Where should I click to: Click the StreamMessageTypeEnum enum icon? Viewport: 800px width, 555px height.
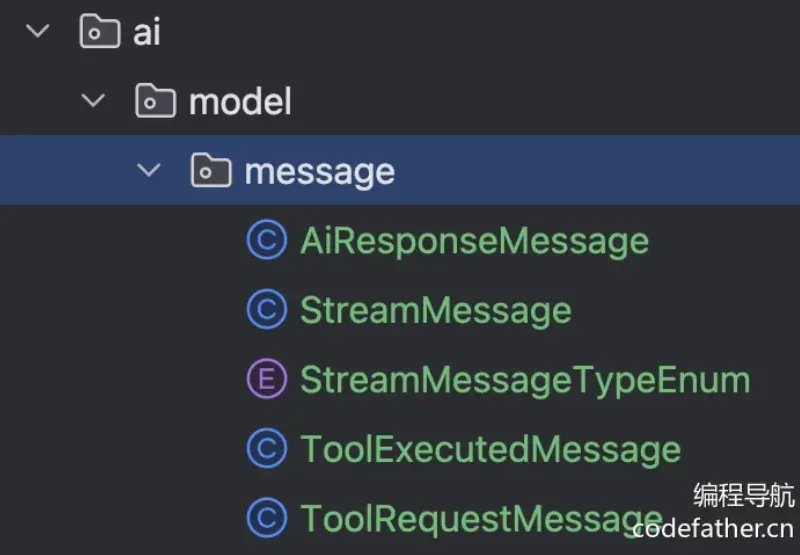coord(267,379)
